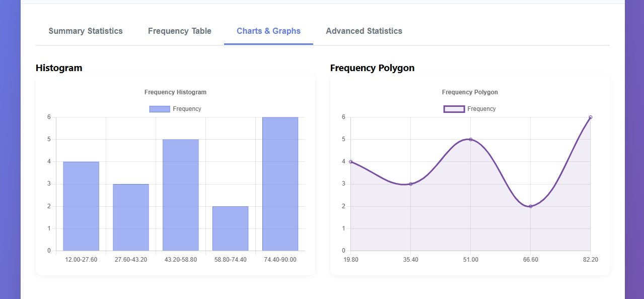The width and height of the screenshot is (644, 299).
Task: Click the 43.20-58.80 histogram bar
Action: point(181,194)
